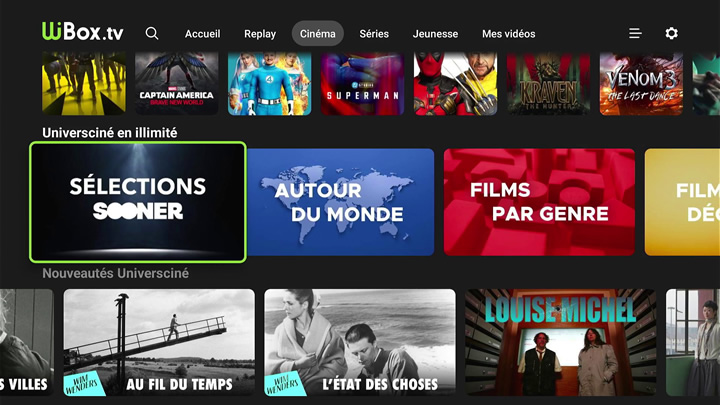The height and width of the screenshot is (405, 720).
Task: Play Au fil du temps film
Action: tap(159, 342)
